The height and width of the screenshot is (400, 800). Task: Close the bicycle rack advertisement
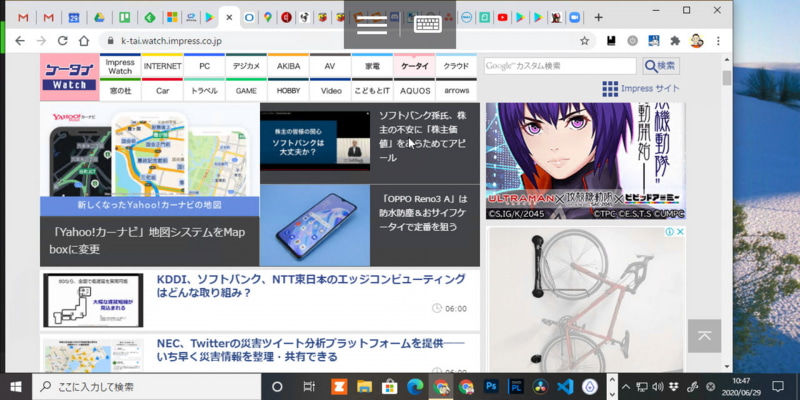point(679,232)
